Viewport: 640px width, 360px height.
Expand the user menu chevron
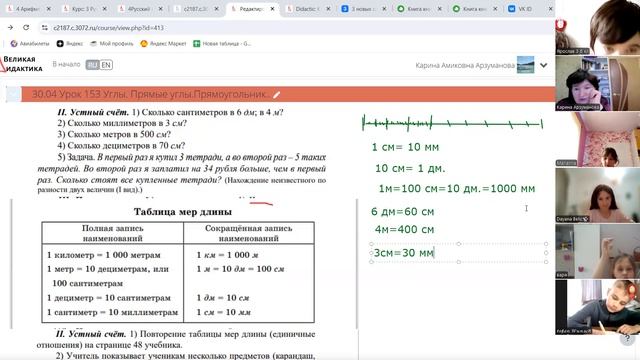544,65
